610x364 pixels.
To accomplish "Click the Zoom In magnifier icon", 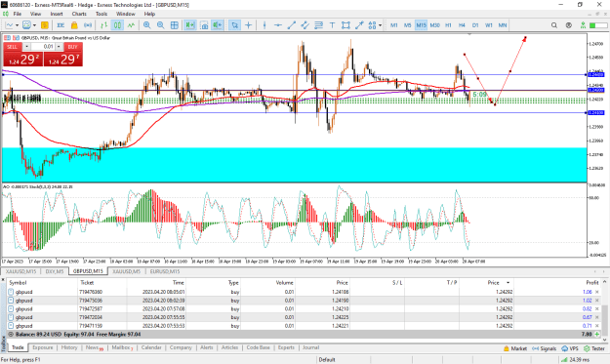I will (x=147, y=25).
